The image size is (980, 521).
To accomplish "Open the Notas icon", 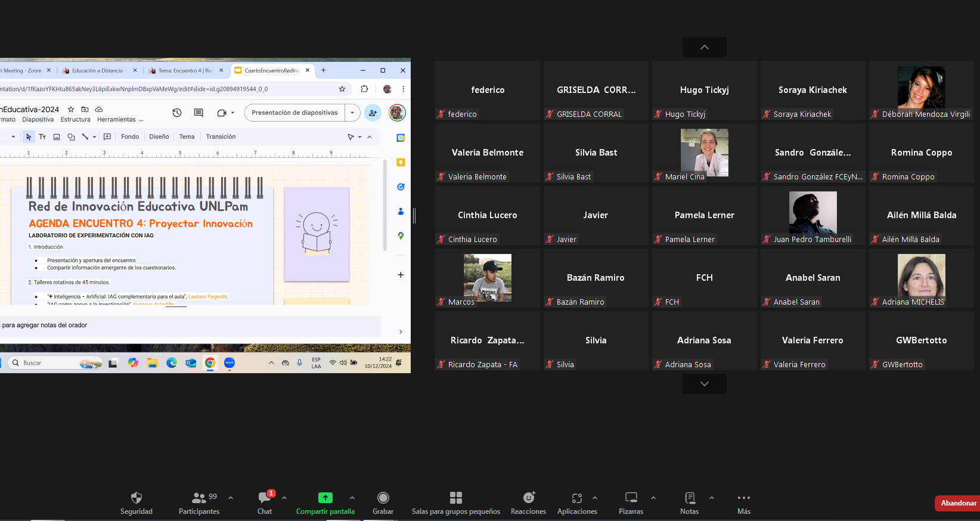I will click(x=690, y=497).
